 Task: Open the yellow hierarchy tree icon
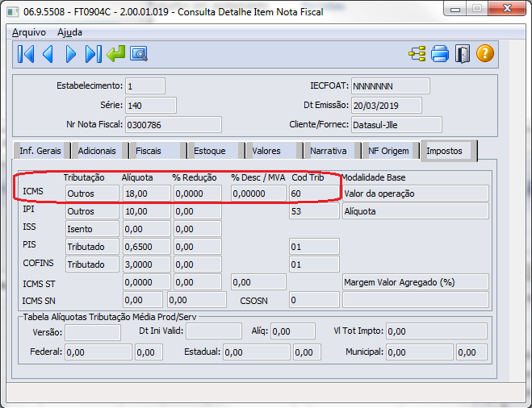417,53
